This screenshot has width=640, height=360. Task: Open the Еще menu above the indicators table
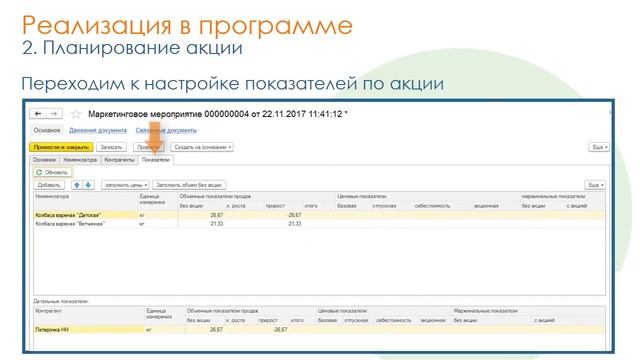click(x=595, y=185)
